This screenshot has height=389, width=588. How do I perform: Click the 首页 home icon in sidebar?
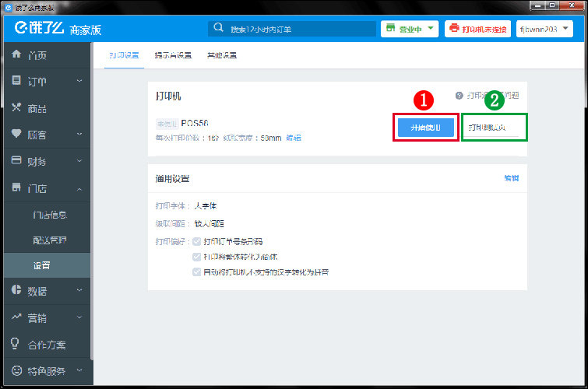(16, 55)
